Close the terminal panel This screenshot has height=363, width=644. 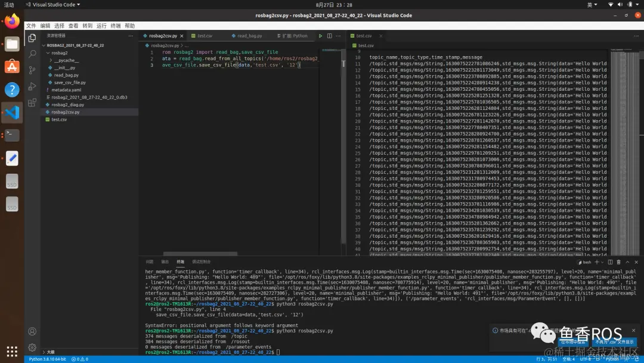[x=636, y=262]
